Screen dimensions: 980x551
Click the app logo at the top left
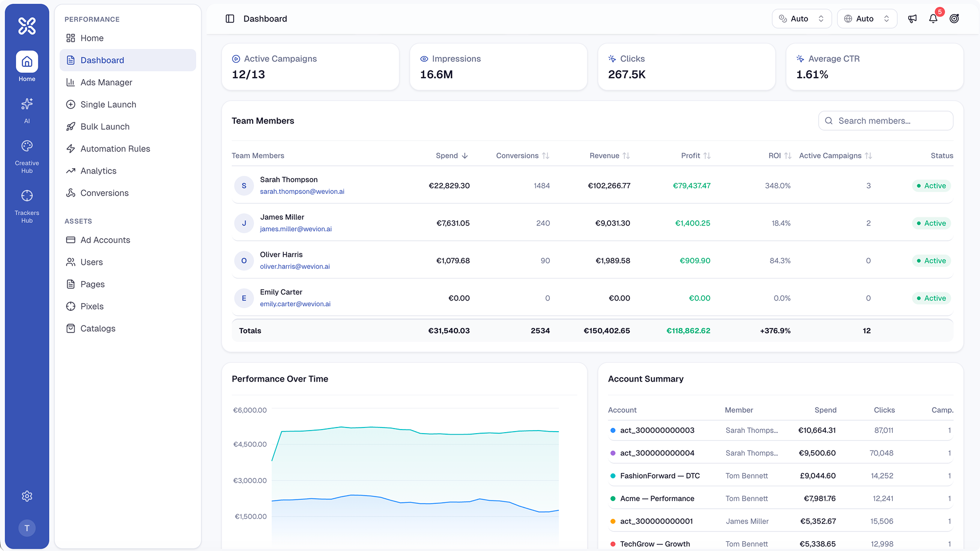point(26,26)
